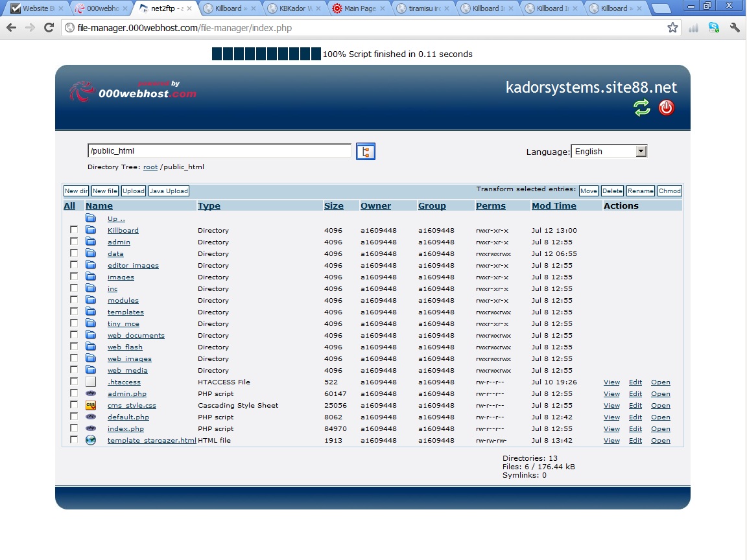Screen dimensions: 747x560
Task: Check the index.php file checkbox
Action: [x=74, y=428]
